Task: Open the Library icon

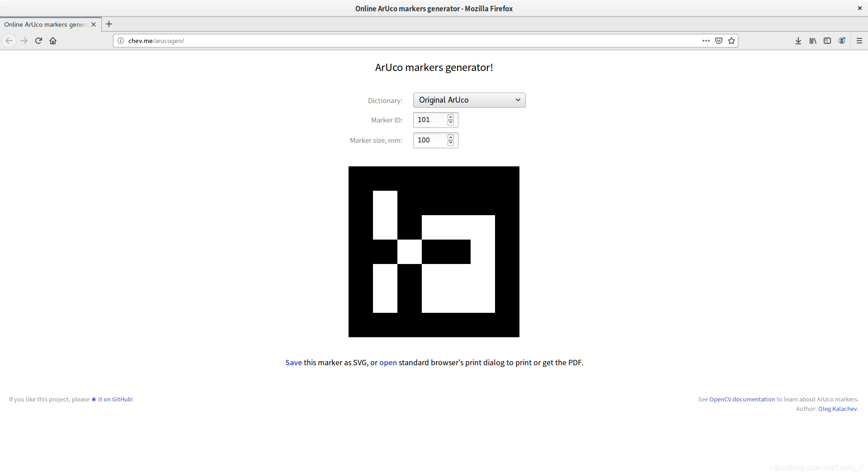Action: [x=813, y=41]
